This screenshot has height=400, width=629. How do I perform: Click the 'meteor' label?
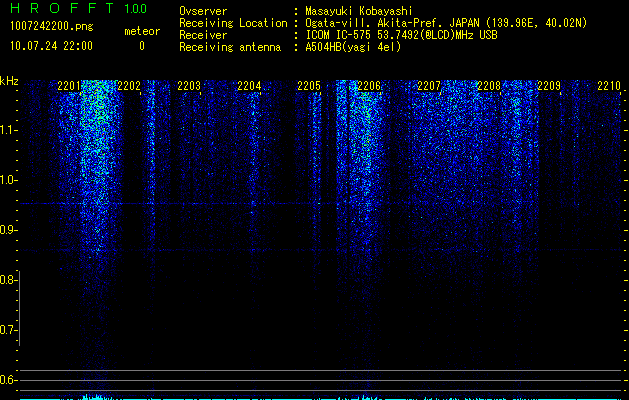(x=142, y=31)
